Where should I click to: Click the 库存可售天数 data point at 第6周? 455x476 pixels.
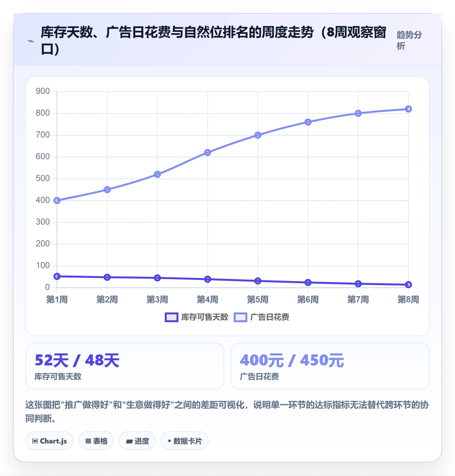tap(308, 283)
